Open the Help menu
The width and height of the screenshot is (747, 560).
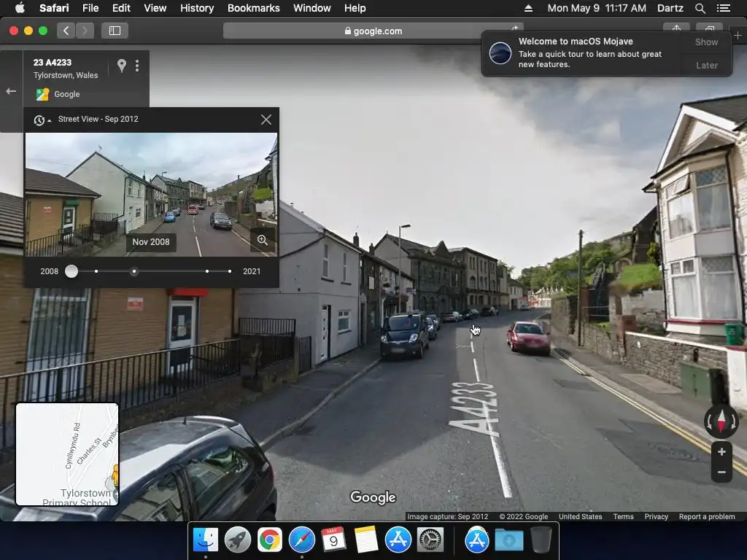click(x=355, y=8)
